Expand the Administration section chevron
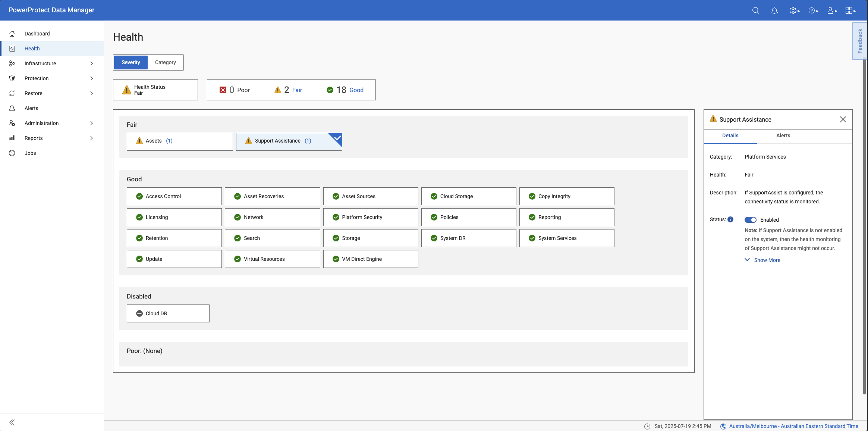Image resolution: width=868 pixels, height=431 pixels. [x=91, y=123]
